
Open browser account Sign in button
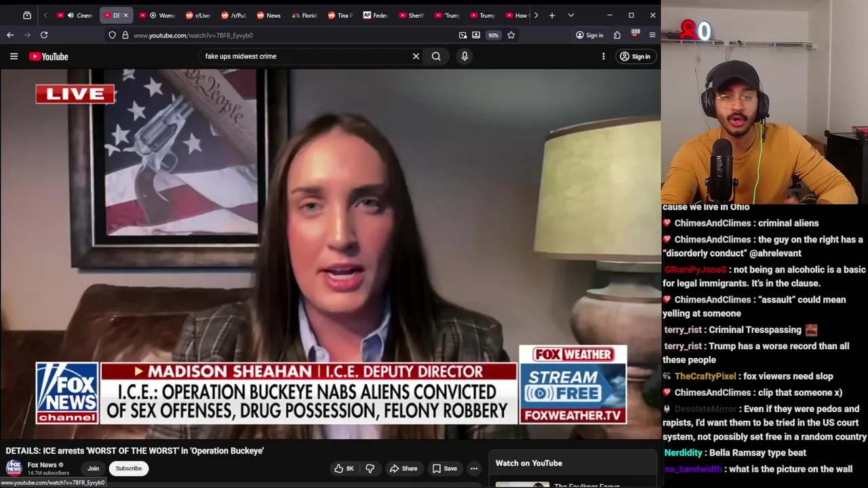(589, 35)
